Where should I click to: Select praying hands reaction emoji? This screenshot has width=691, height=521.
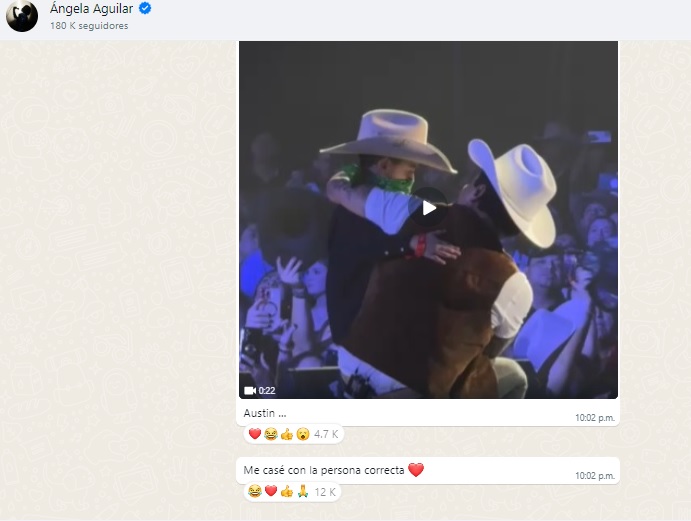303,491
